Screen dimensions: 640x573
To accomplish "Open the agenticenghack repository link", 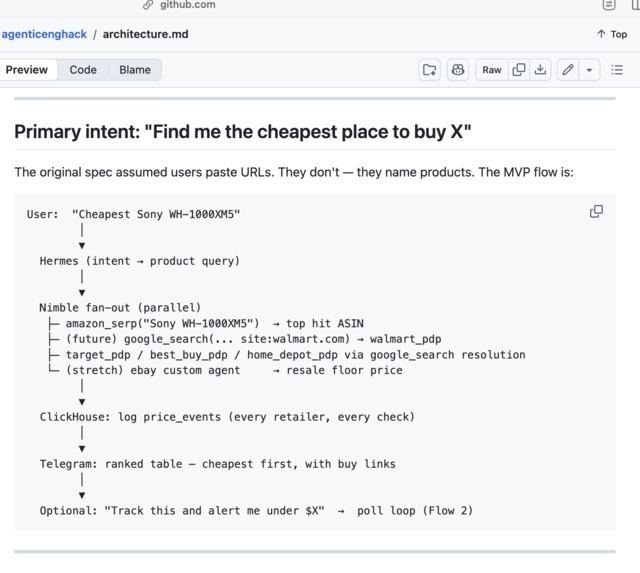I will (44, 34).
